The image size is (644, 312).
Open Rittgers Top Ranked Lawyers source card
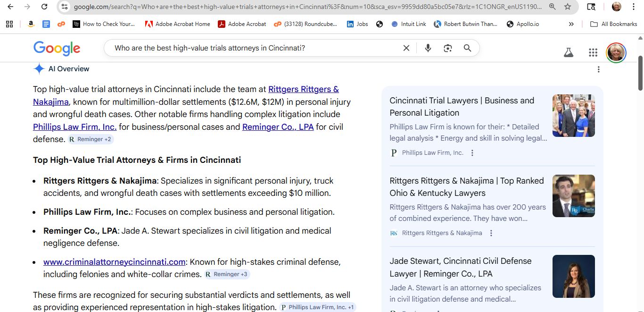(467, 187)
